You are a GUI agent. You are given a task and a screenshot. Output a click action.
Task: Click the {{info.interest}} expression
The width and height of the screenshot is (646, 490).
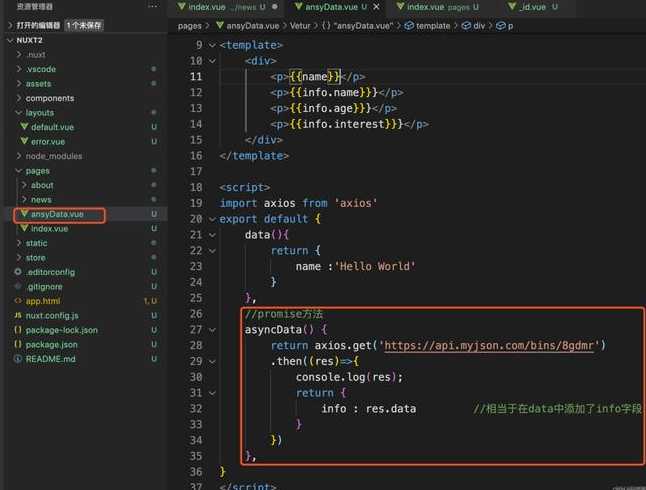coord(346,124)
